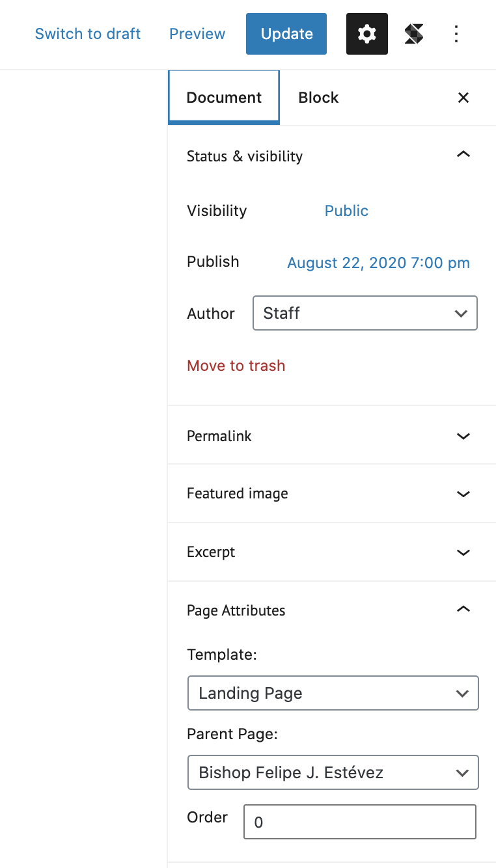Switch to the Block tab

click(318, 98)
